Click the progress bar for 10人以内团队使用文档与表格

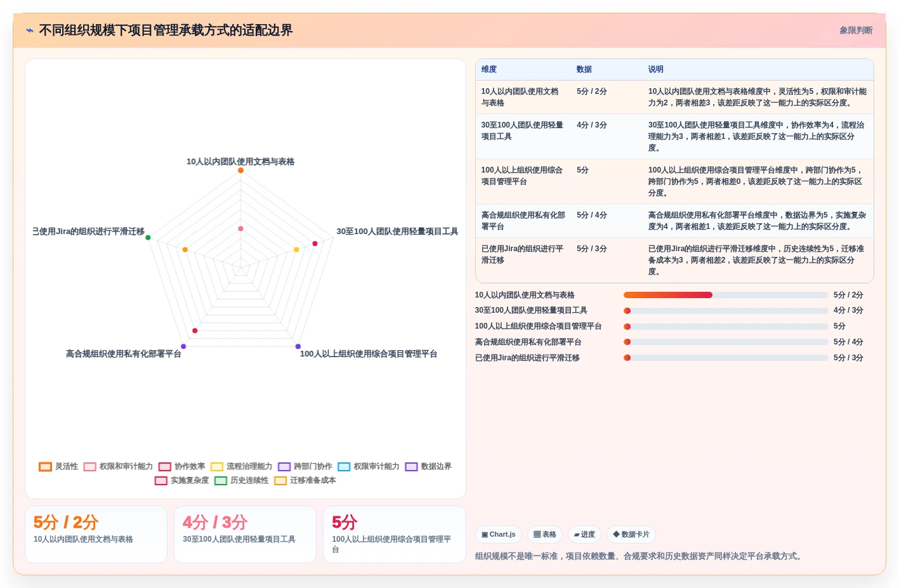(726, 295)
